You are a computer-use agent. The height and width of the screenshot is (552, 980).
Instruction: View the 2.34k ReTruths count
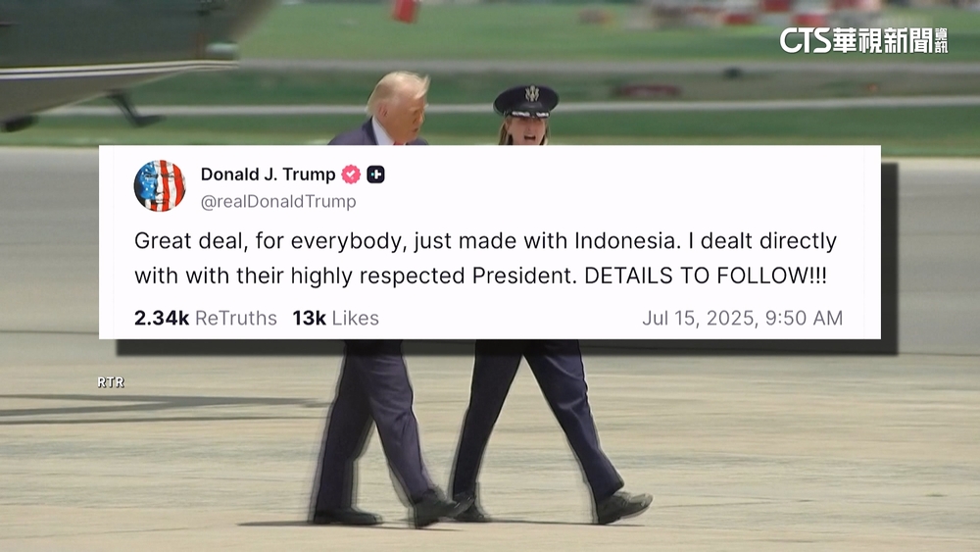coord(205,318)
